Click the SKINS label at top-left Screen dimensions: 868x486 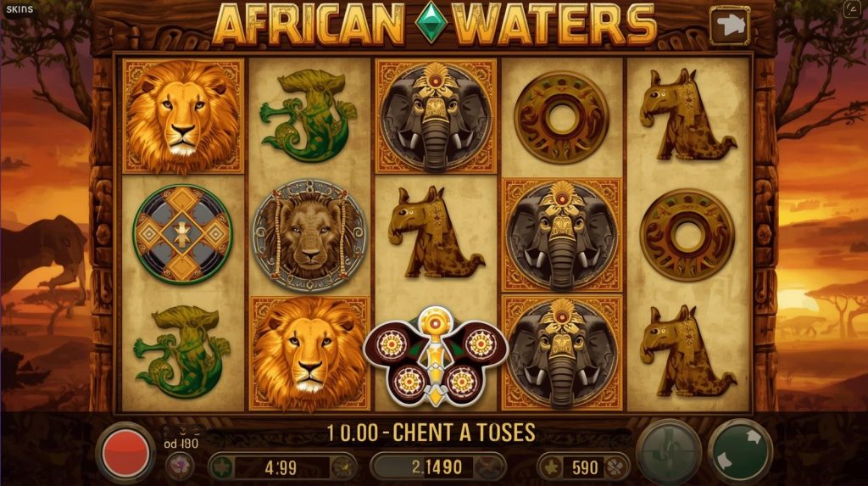(x=19, y=8)
